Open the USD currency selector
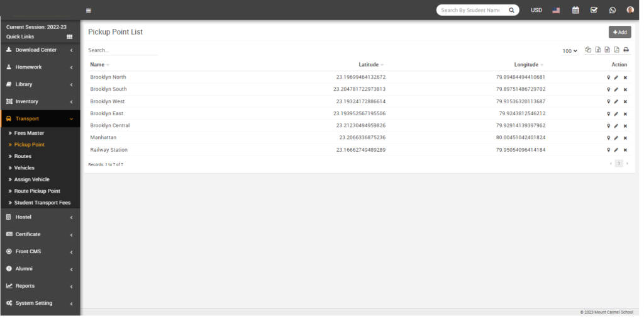Image resolution: width=644 pixels, height=318 pixels. pyautogui.click(x=536, y=10)
